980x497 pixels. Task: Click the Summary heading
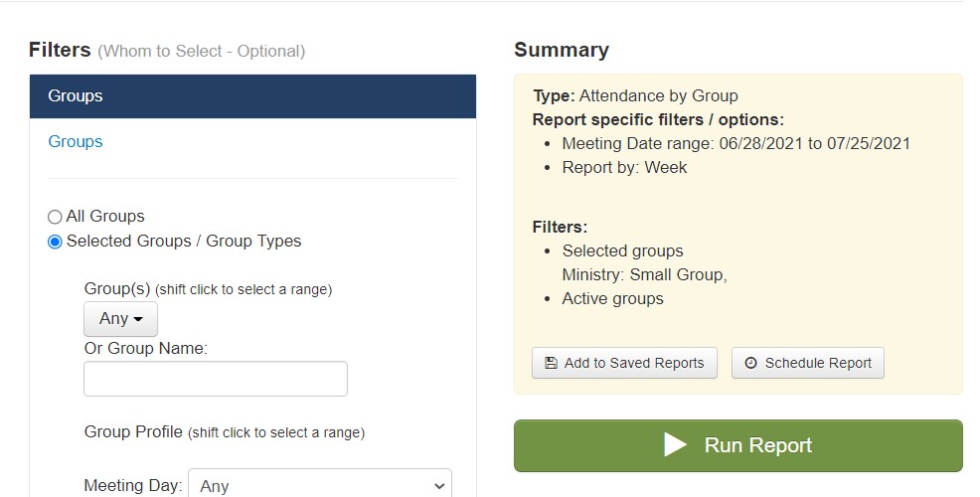tap(562, 50)
